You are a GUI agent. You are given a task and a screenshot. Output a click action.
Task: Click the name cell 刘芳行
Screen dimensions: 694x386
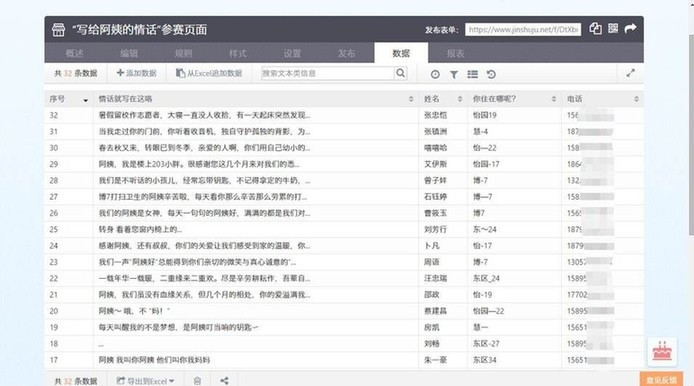436,230
